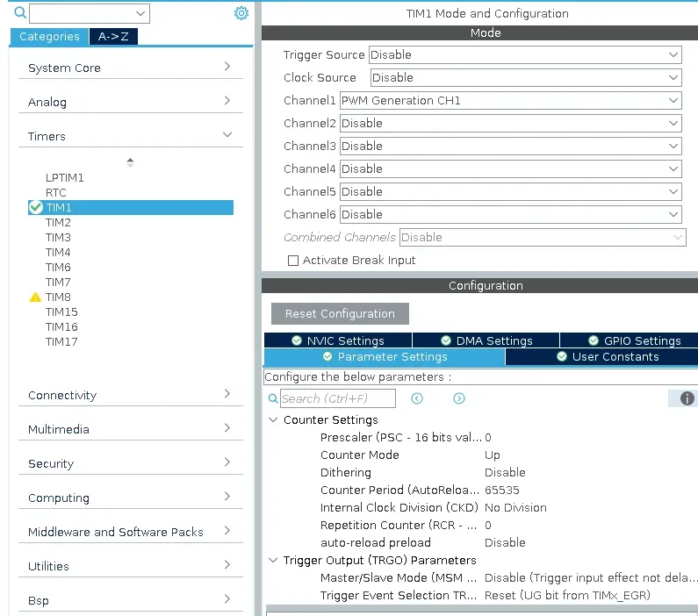Viewport: 698px width, 616px height.
Task: Open the Combined Channels dropdown
Action: pyautogui.click(x=543, y=238)
